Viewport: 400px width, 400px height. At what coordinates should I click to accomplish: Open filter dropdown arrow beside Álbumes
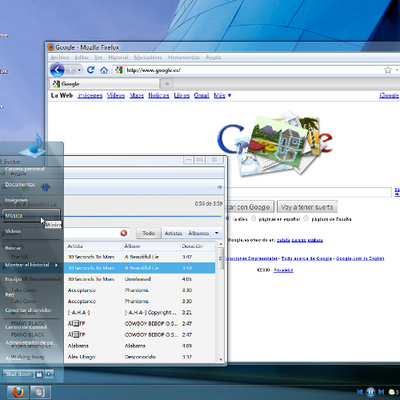(217, 233)
